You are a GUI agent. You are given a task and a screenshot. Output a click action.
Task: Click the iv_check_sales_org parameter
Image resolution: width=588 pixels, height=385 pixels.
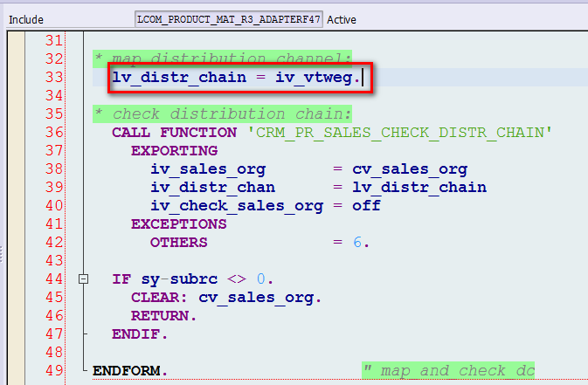[x=237, y=206]
